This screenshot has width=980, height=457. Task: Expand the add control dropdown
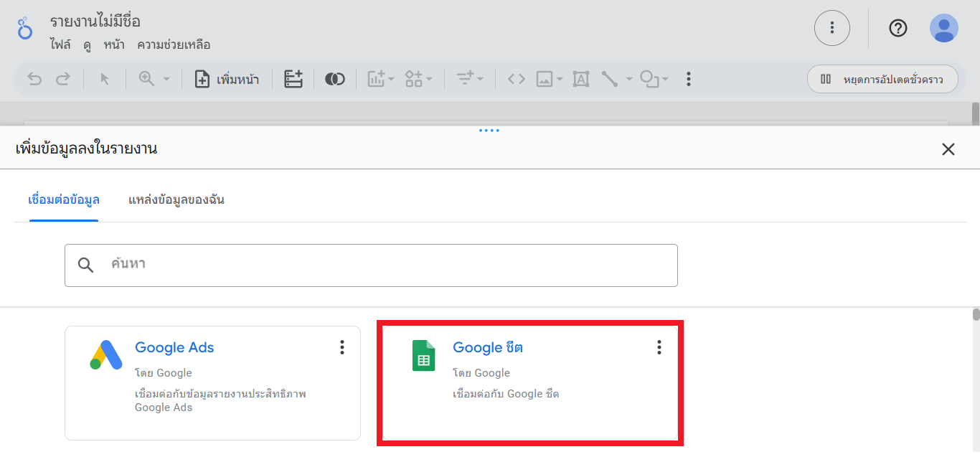click(430, 79)
